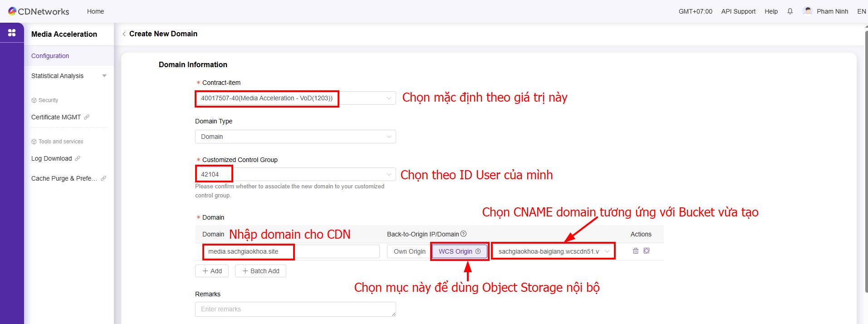Open the notifications bell
Image resolution: width=868 pixels, height=324 pixels.
click(x=790, y=11)
